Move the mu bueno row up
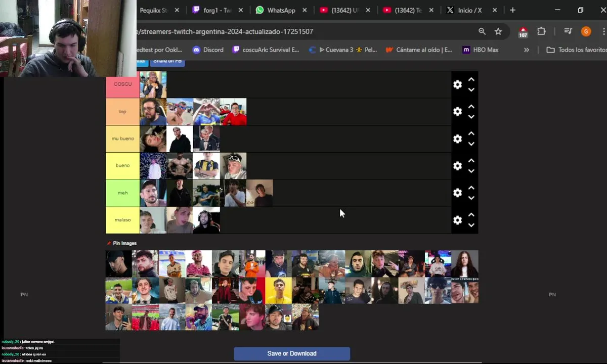Image resolution: width=607 pixels, height=364 pixels. point(471,133)
